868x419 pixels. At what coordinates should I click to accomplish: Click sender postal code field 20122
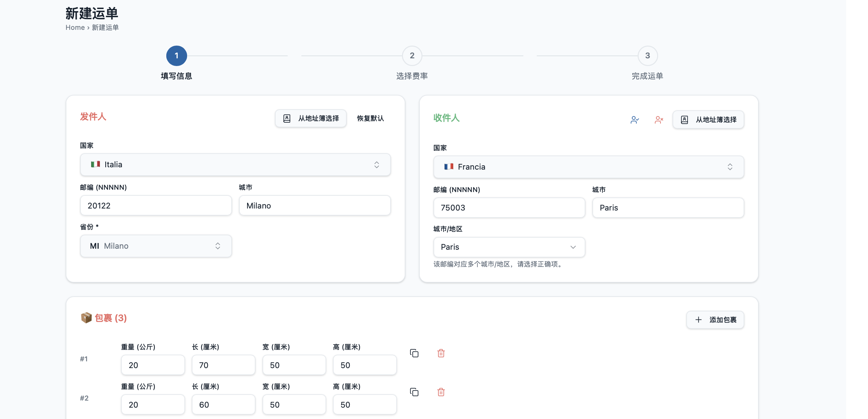coord(156,205)
